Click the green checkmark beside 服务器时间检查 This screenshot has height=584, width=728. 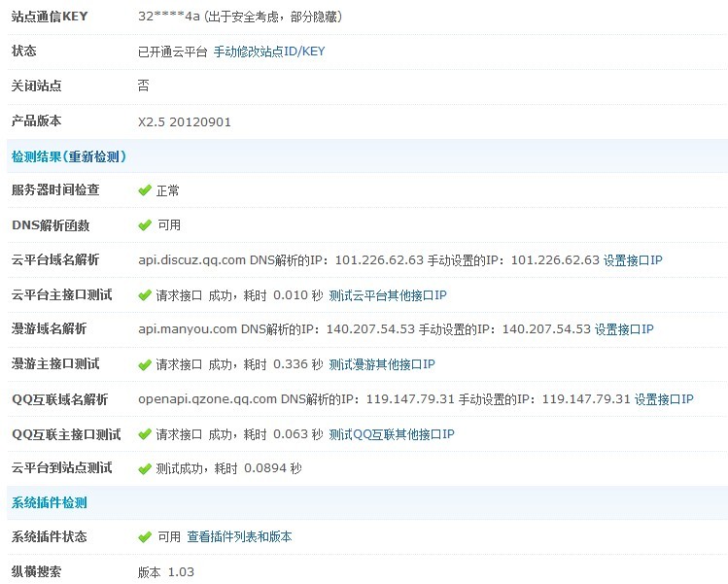tap(145, 190)
